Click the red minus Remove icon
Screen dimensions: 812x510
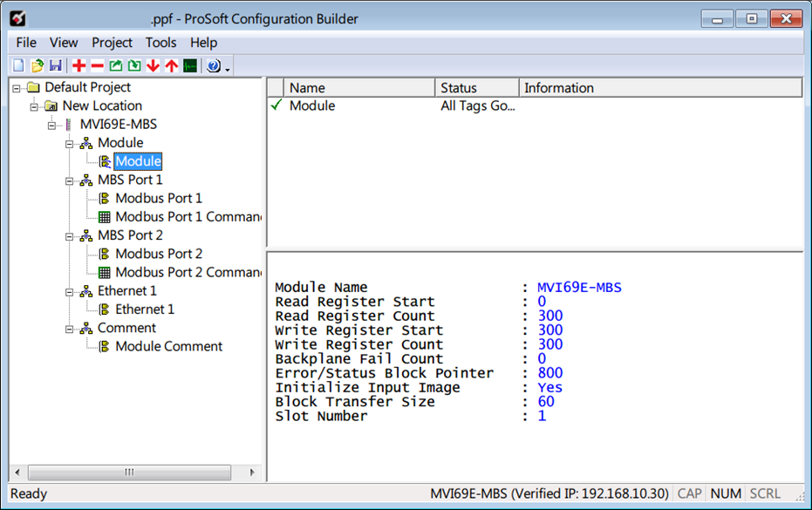tap(98, 65)
